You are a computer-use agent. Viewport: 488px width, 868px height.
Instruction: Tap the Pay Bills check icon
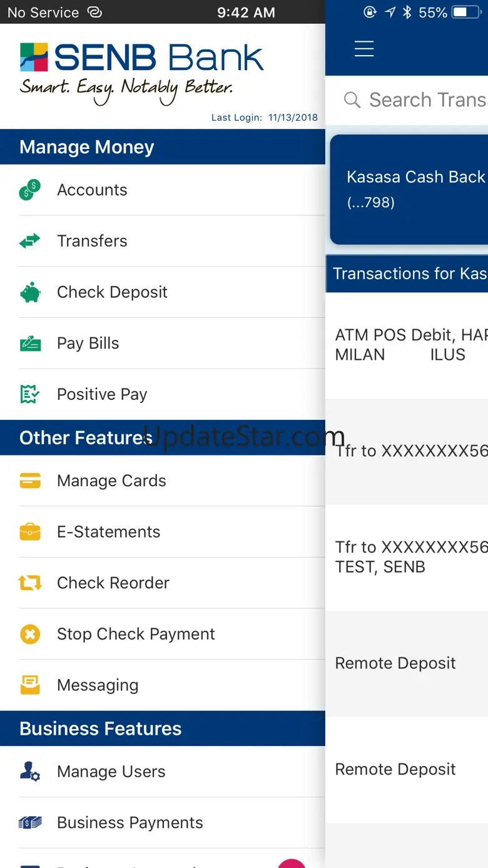[30, 343]
